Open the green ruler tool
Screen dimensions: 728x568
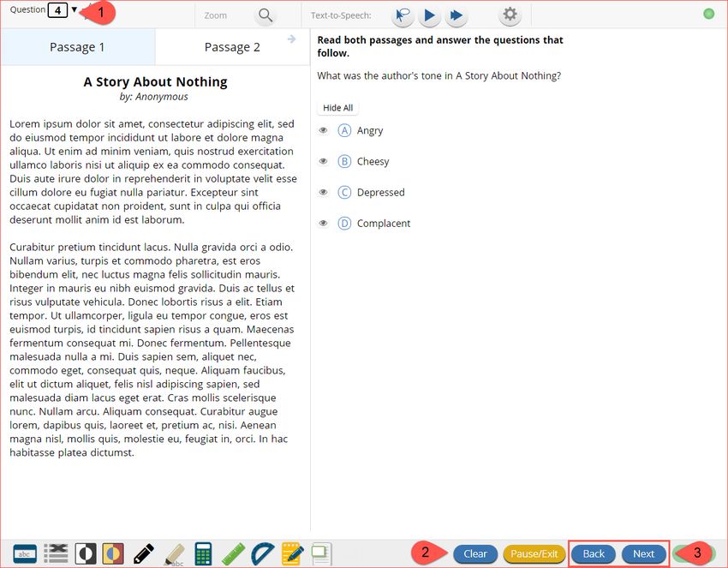(233, 553)
